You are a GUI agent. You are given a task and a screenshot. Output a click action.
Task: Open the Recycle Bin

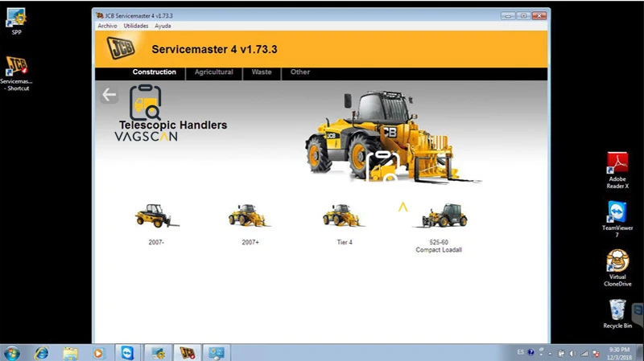point(617,314)
